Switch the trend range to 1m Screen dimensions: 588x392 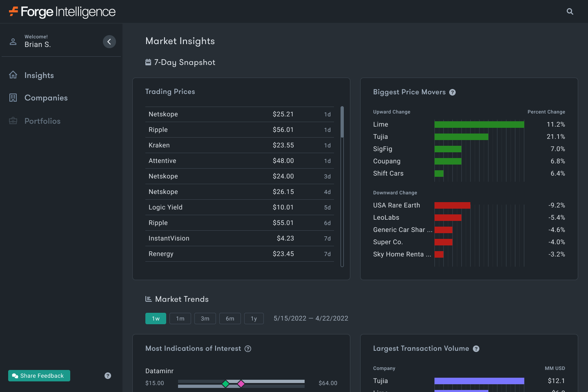[180, 318]
